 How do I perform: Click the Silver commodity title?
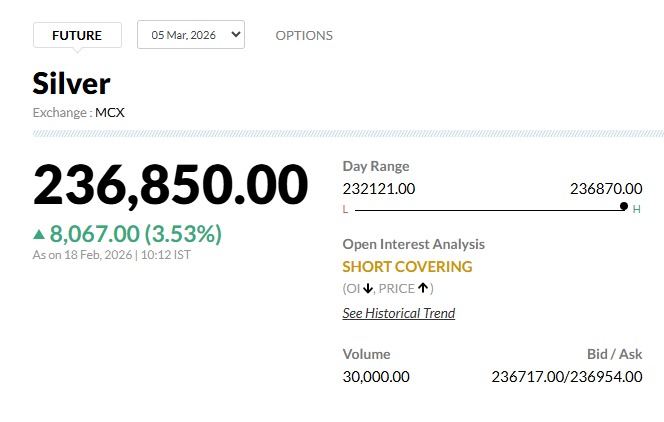click(71, 83)
